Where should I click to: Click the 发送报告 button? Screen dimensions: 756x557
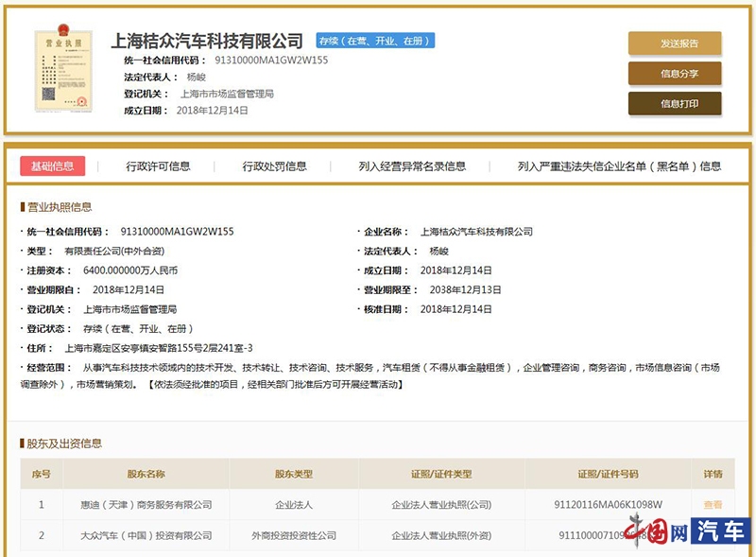coord(675,44)
